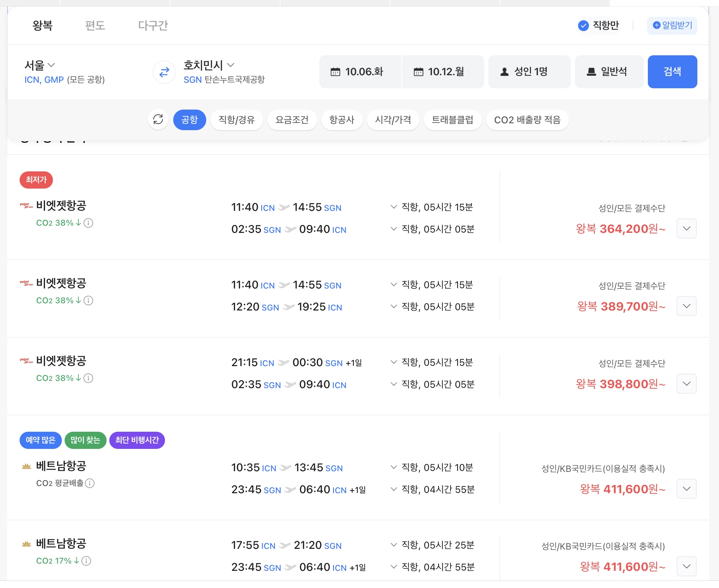Click the 알림받기 alert button

pyautogui.click(x=672, y=25)
